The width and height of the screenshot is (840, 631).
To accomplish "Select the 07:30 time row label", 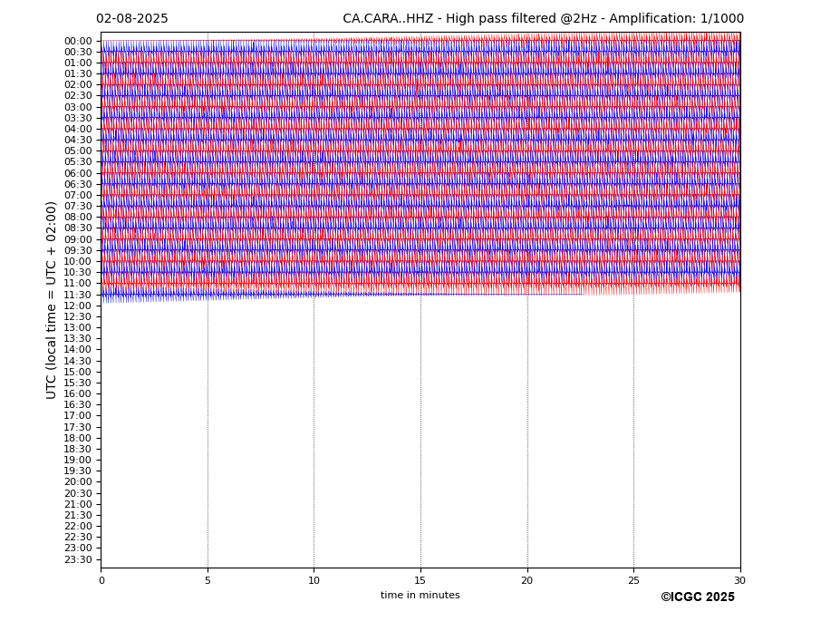I will 78,207.
